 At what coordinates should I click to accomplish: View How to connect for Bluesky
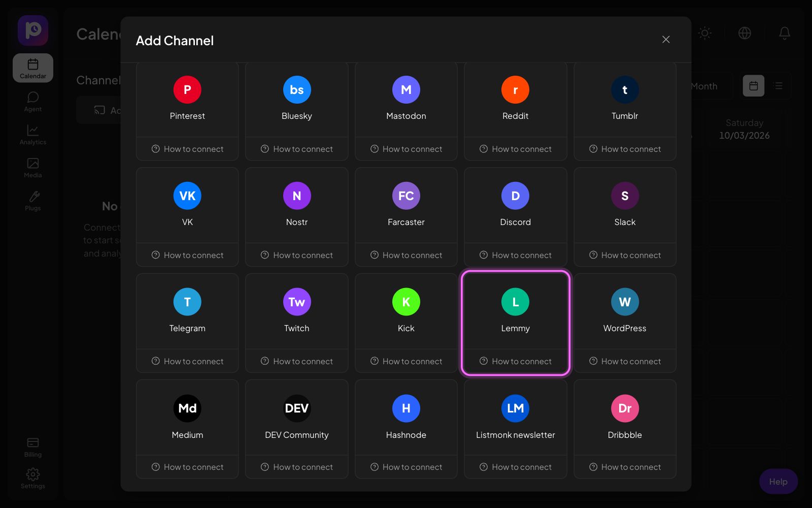[297, 149]
